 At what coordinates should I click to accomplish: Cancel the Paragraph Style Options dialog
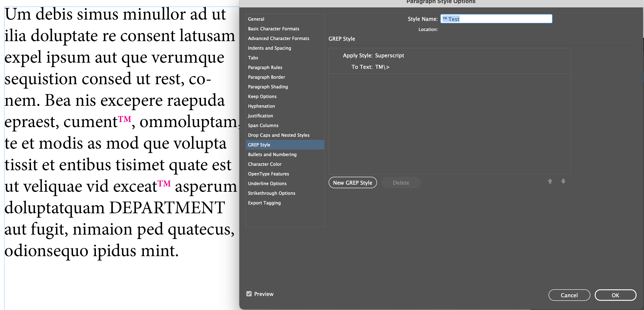coord(569,295)
